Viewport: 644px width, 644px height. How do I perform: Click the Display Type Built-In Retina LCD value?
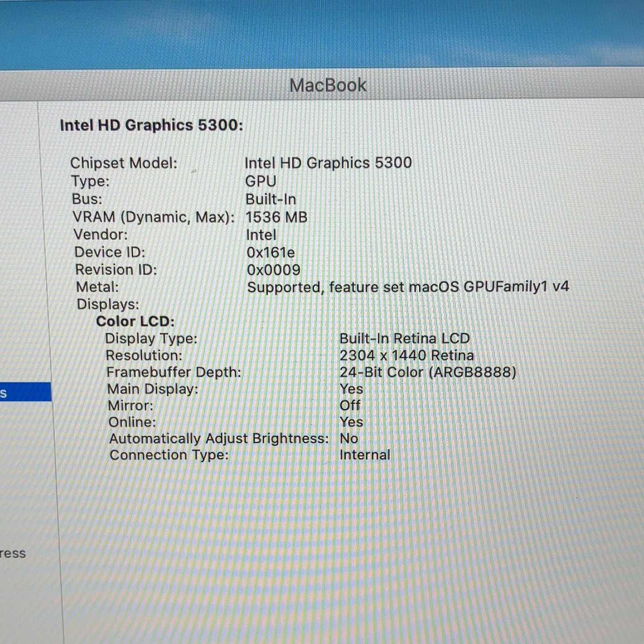click(405, 339)
